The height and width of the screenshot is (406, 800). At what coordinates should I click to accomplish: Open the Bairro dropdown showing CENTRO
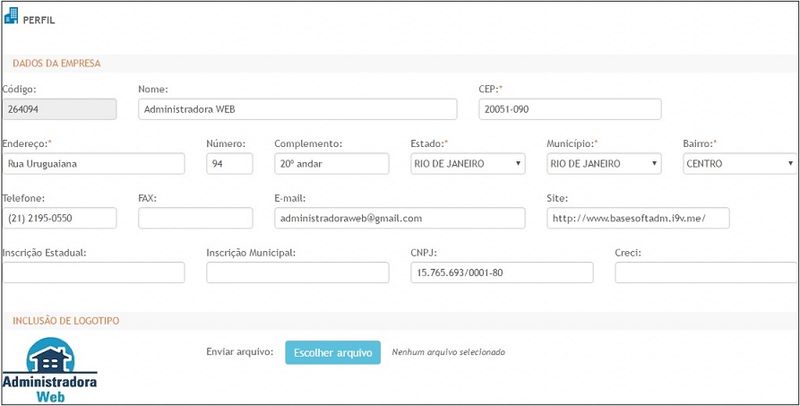738,163
